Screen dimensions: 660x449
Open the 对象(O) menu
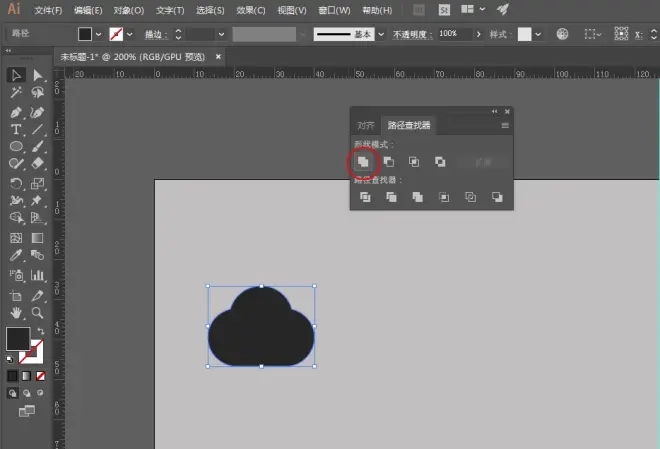129,10
